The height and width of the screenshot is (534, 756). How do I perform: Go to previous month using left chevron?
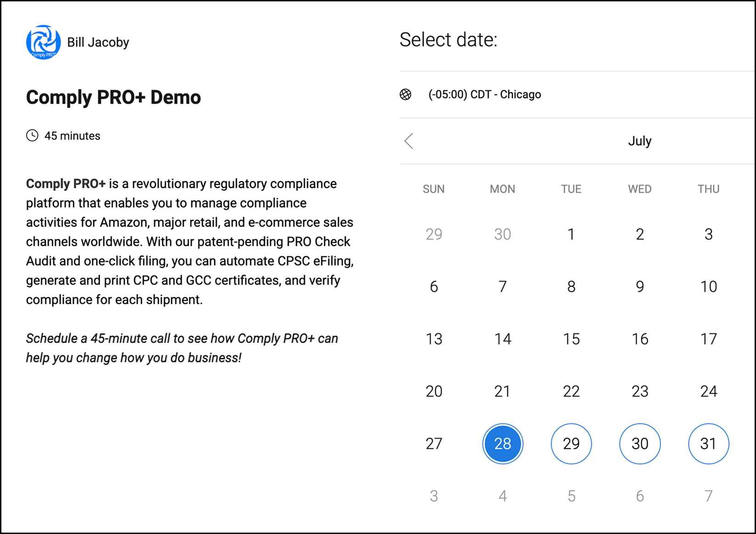point(409,141)
